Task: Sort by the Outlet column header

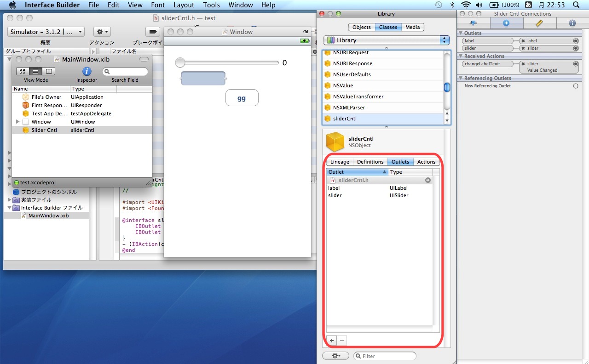Action: 358,172
